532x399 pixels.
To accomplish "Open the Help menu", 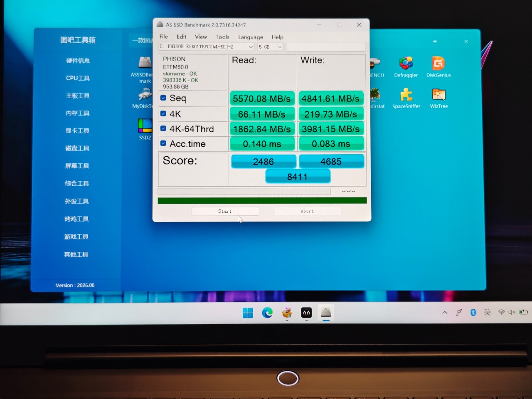I will click(278, 37).
